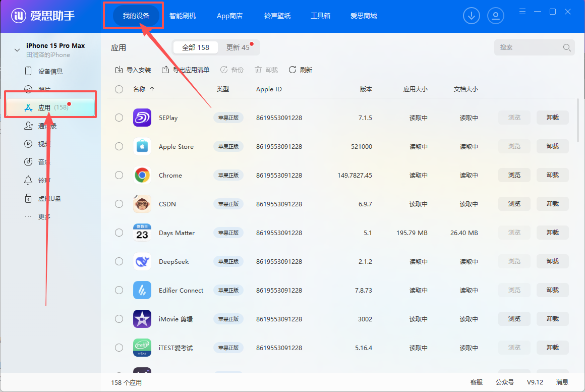Select the CSDN row checkbox
Viewport: 585px width, 392px height.
119,204
